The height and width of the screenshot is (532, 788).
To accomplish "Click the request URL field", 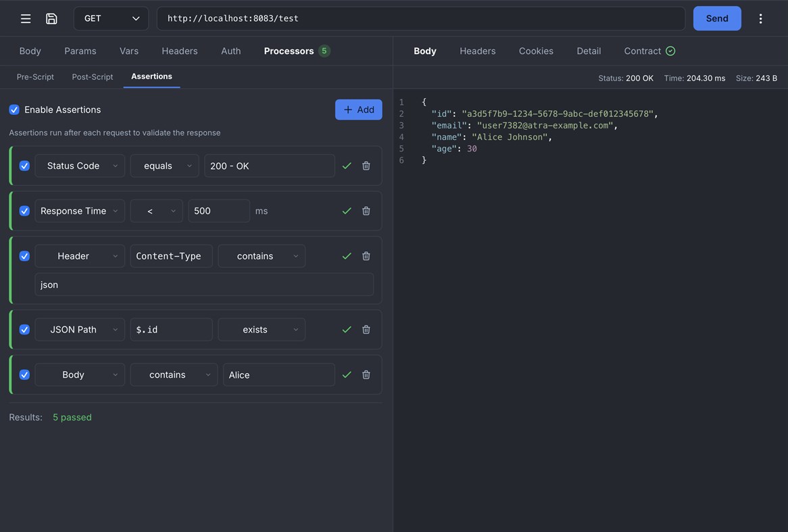I will pyautogui.click(x=421, y=19).
